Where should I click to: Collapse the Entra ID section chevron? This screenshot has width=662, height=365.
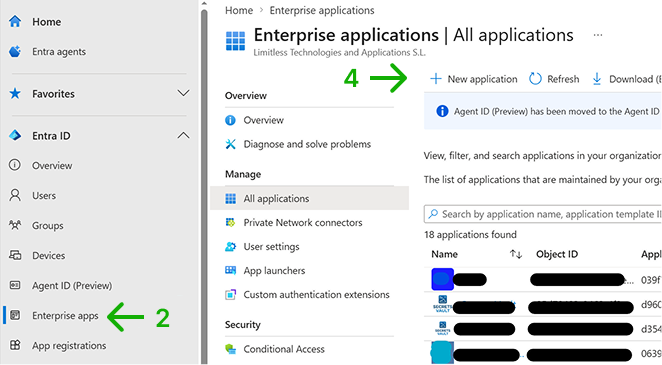tap(183, 135)
